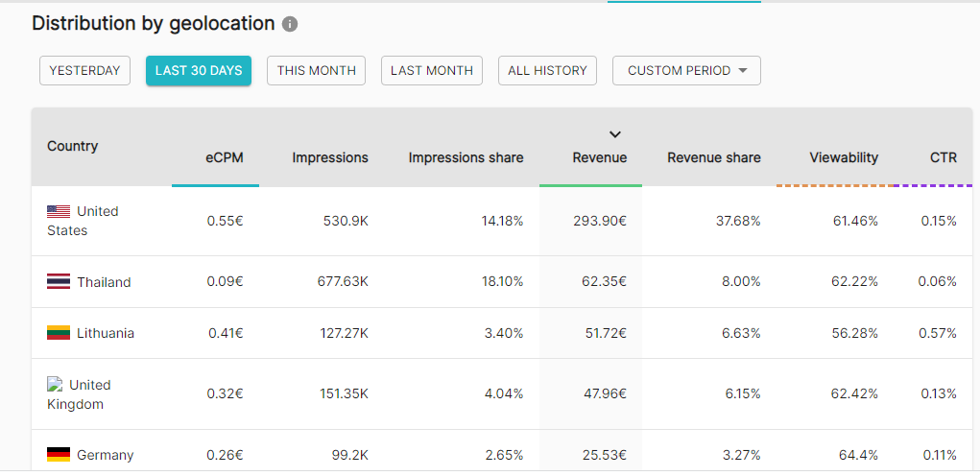Click the 0.06% CTR value

938,282
